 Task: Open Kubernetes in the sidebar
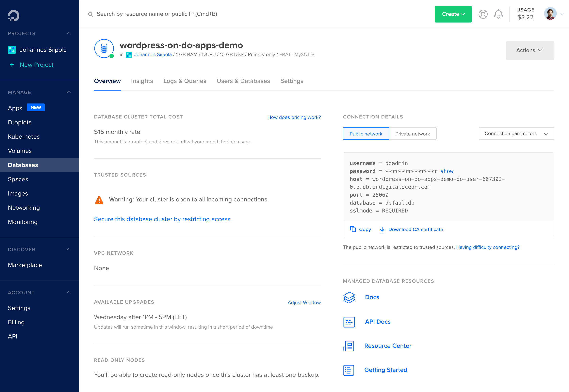click(x=24, y=137)
